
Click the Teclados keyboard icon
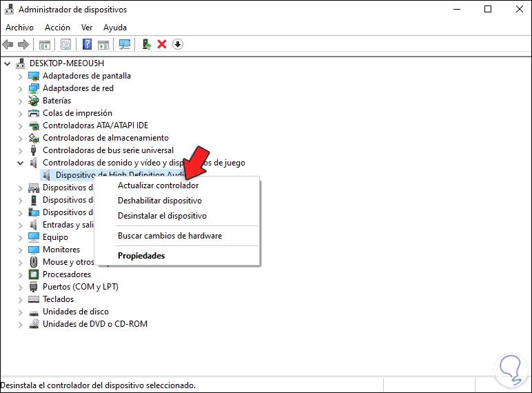pos(34,299)
